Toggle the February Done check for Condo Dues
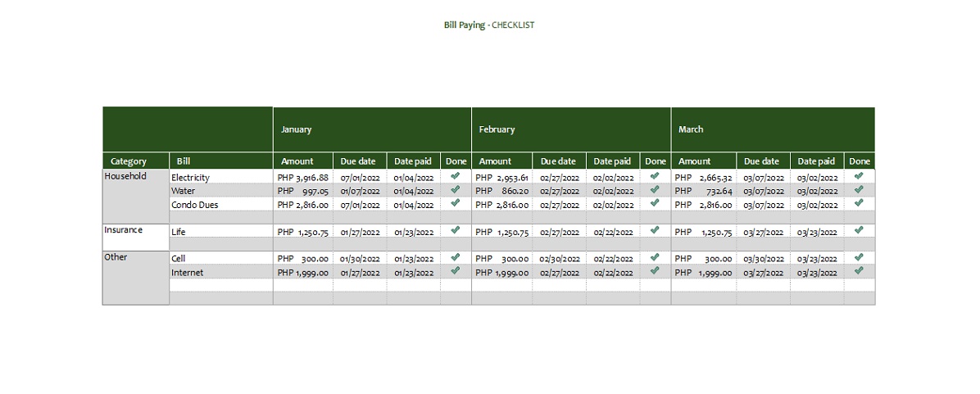The width and height of the screenshot is (980, 394). tap(655, 203)
